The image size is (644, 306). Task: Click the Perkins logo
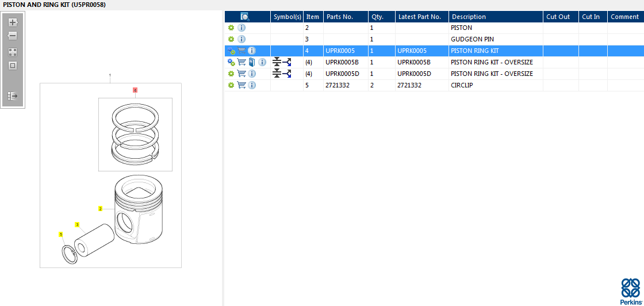(630, 291)
